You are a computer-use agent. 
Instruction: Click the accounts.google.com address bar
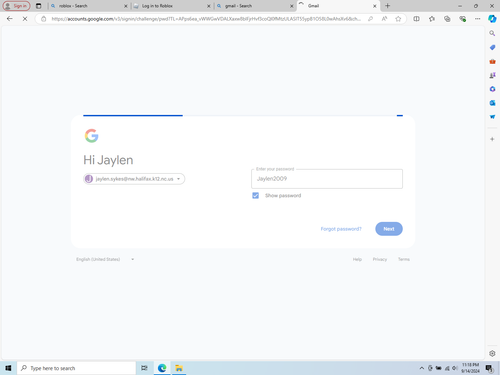pos(206,19)
